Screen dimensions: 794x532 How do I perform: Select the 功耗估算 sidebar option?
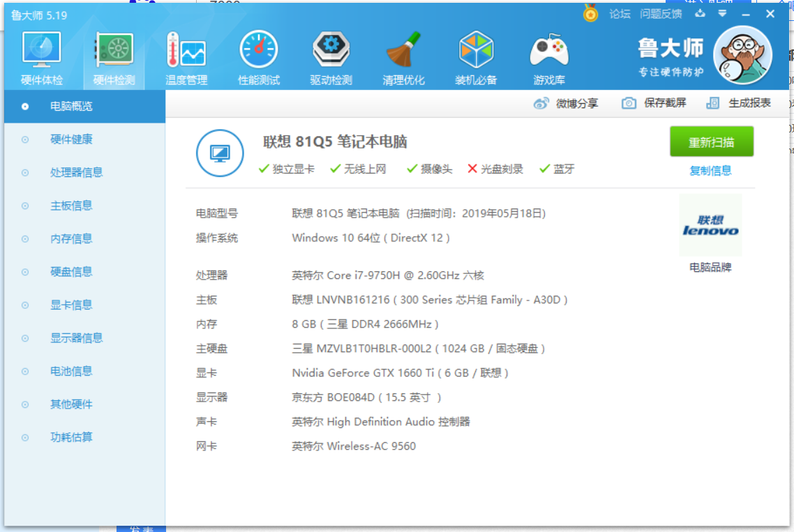click(71, 437)
